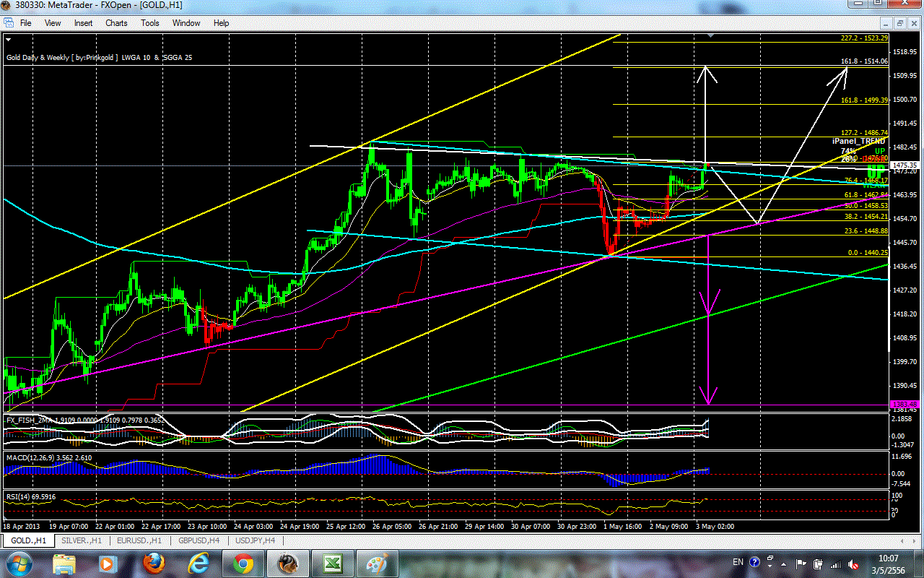Open the File menu

click(25, 23)
